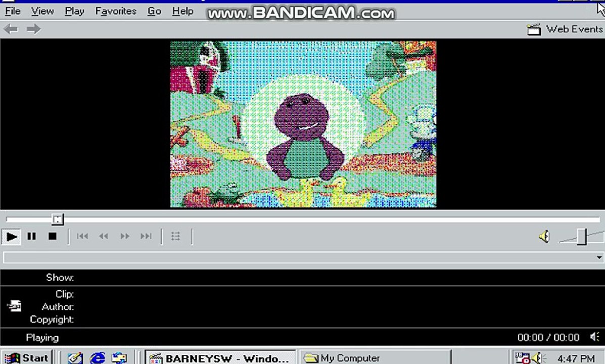Click the system tray scheduler icon
This screenshot has width=605, height=364.
click(x=522, y=358)
